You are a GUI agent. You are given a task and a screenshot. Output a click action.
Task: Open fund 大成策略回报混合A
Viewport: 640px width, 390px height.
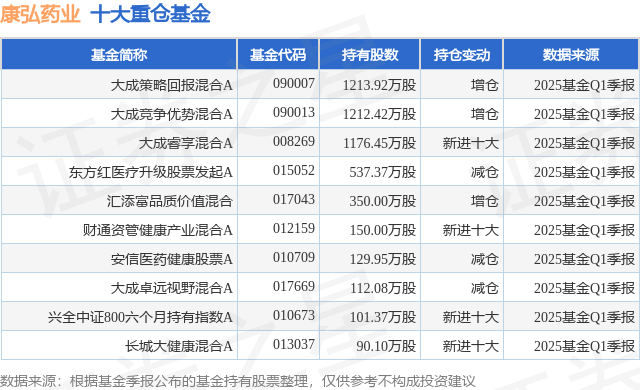pos(171,85)
